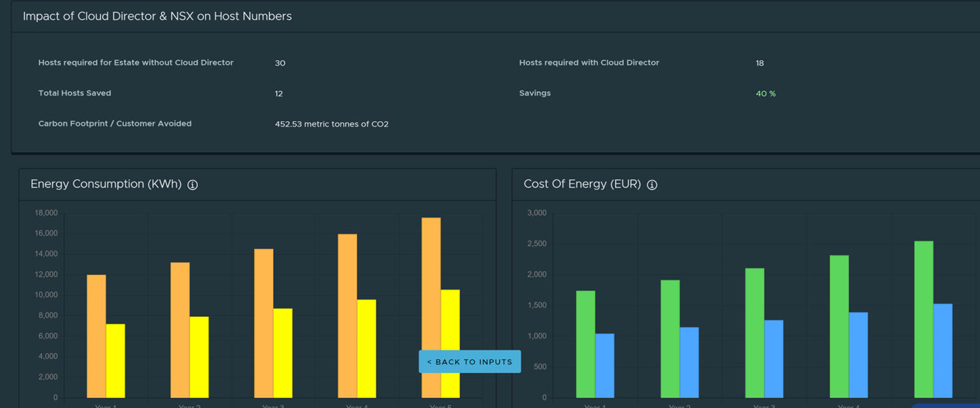Screen dimensions: 980x408
Task: Select the 452.53 metric tonnes of CO2 value
Action: click(x=332, y=124)
